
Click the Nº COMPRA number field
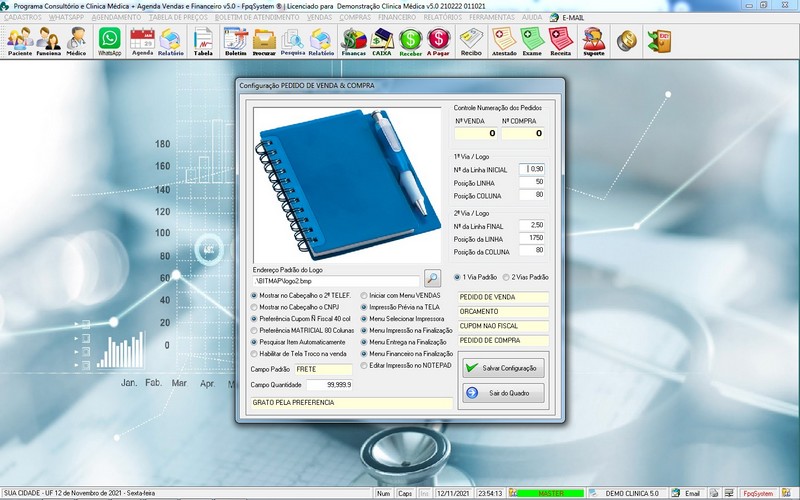tap(522, 133)
